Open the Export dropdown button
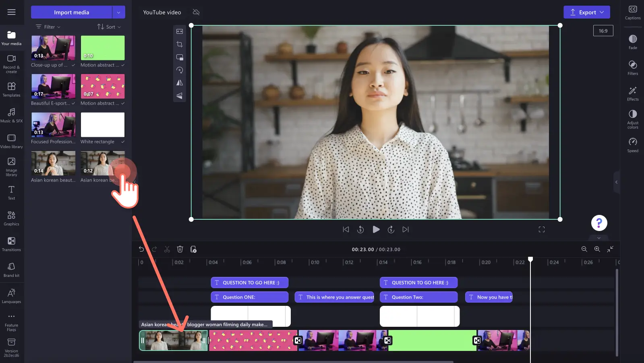 tap(586, 12)
